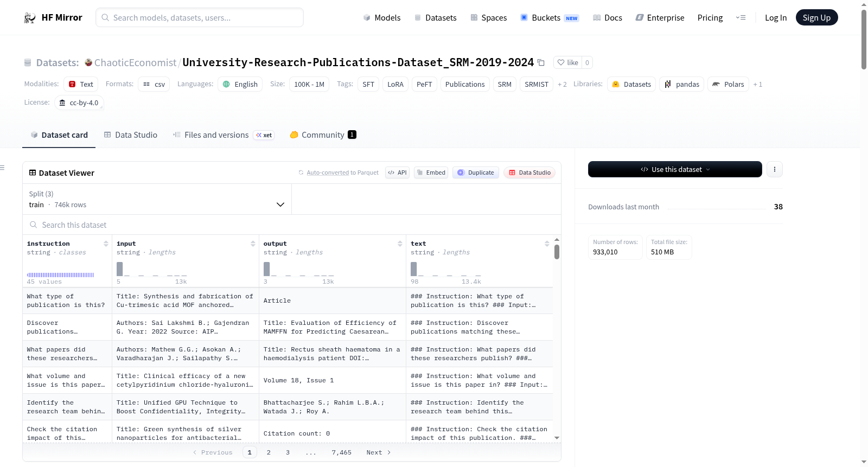Click the instruction column classes histogram
Viewport: 868px width, 467px height.
click(x=61, y=275)
